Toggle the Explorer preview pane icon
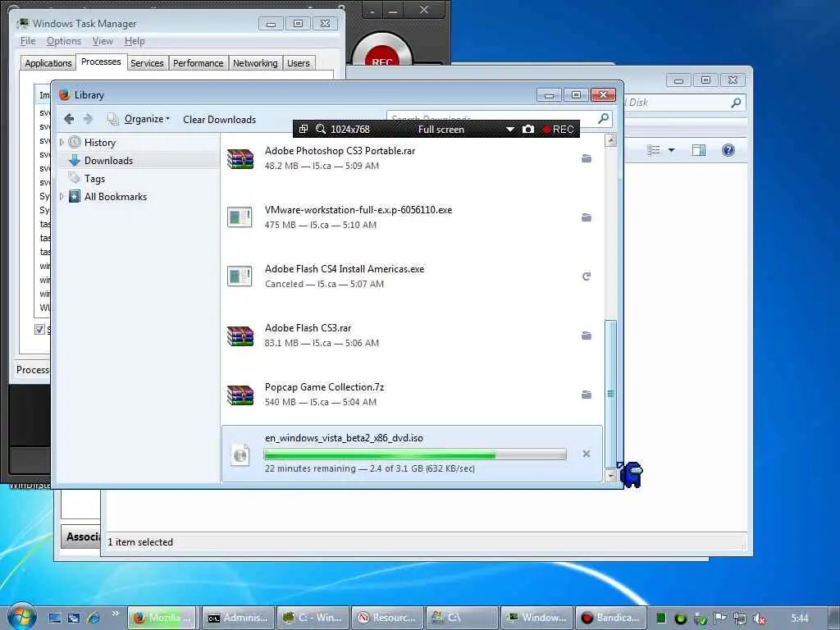840x630 pixels. click(699, 151)
